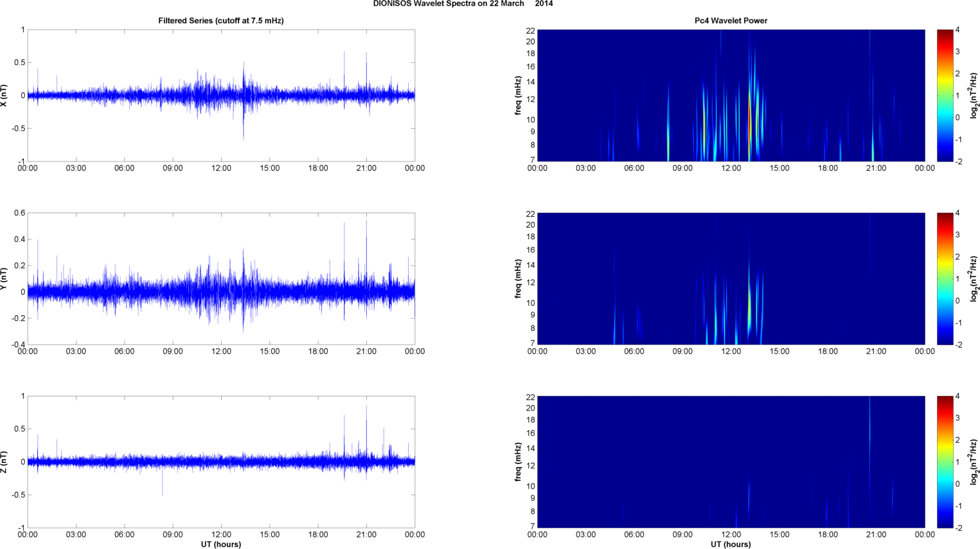
Task: Click the "-0.2" tick on the Y (nT) axis
Action: tap(17, 318)
